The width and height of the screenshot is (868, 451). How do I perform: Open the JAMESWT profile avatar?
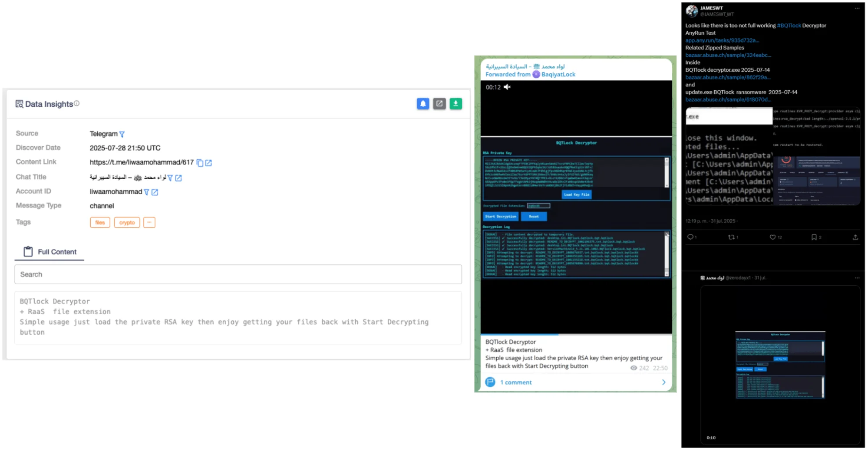(x=692, y=11)
